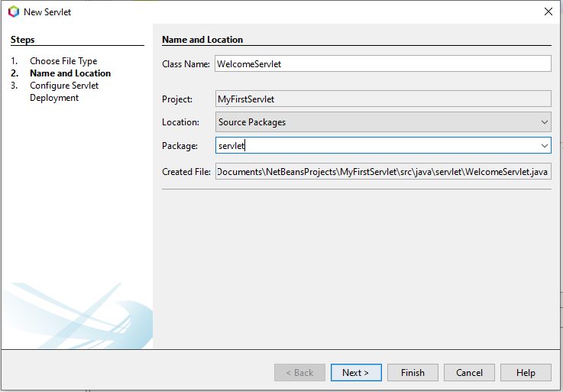The height and width of the screenshot is (392, 563).
Task: Click the Location label
Action: pyautogui.click(x=180, y=122)
